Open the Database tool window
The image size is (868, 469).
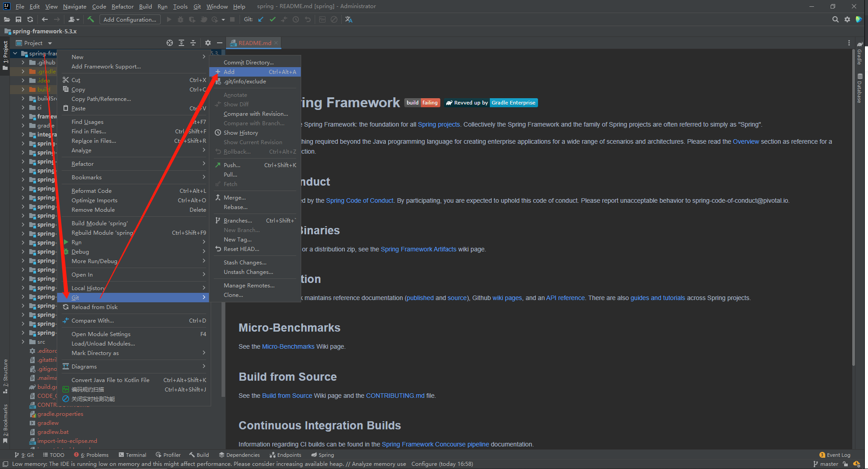(x=859, y=88)
